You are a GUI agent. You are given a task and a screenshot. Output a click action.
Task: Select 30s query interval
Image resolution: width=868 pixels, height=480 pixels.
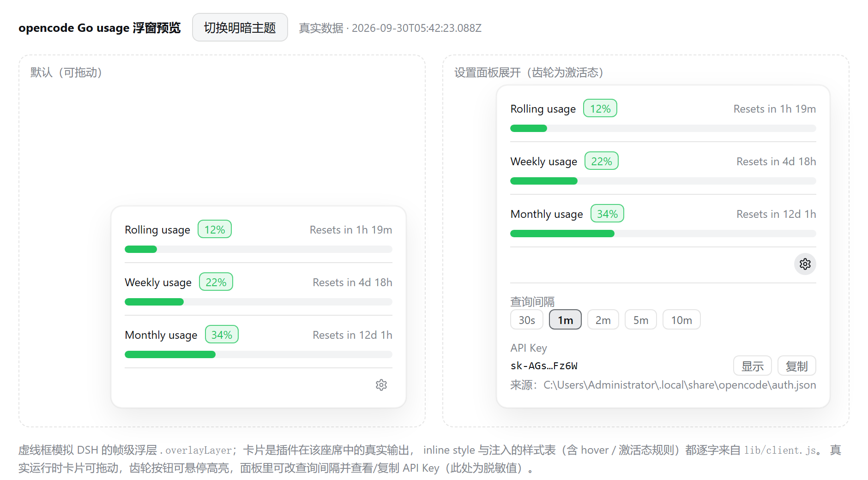point(527,320)
